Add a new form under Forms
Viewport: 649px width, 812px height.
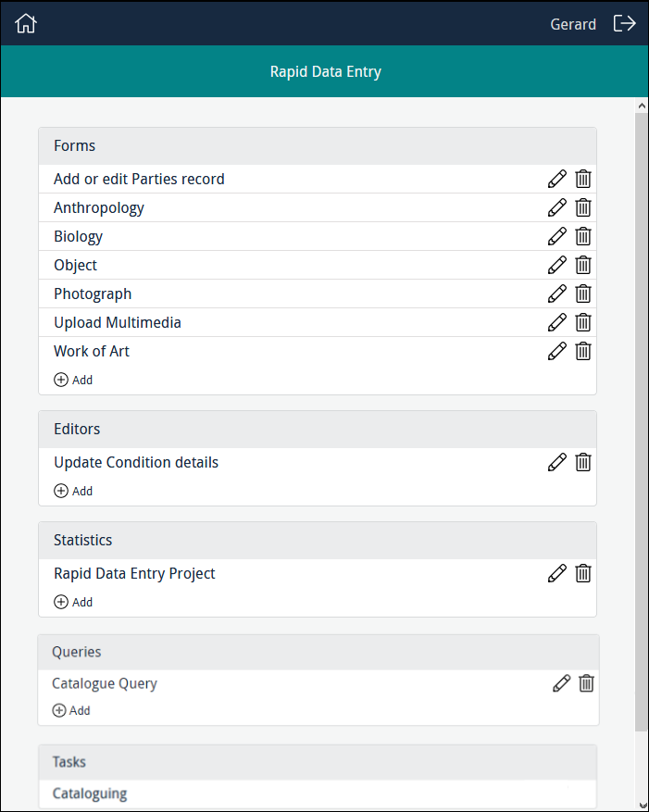pyautogui.click(x=73, y=380)
